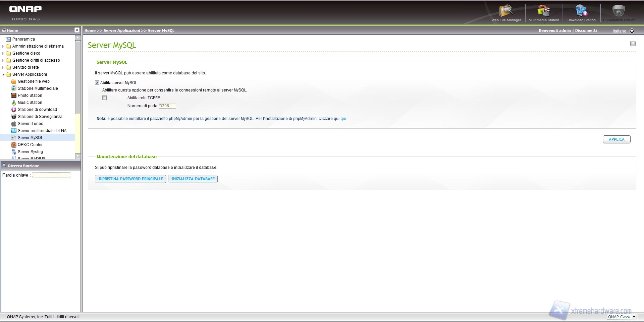
Task: Select QPKG Center in sidebar
Action: coord(30,145)
